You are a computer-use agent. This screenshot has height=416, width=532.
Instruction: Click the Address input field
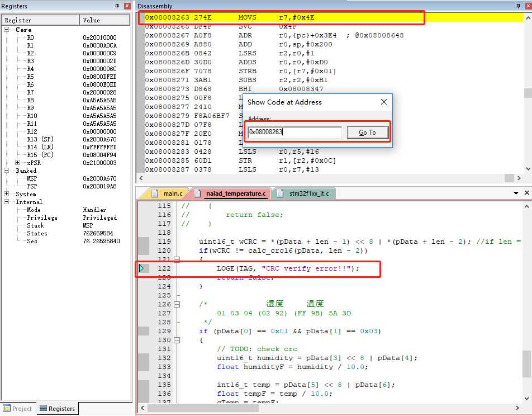click(294, 132)
